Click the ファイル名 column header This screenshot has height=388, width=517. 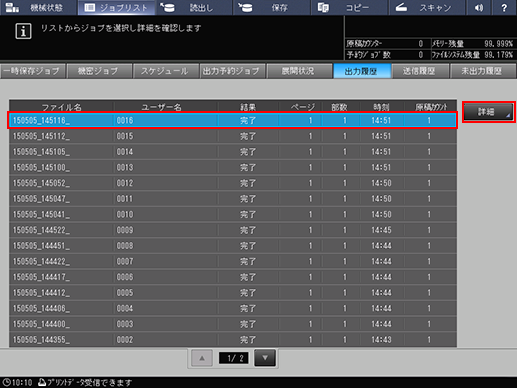[62, 107]
